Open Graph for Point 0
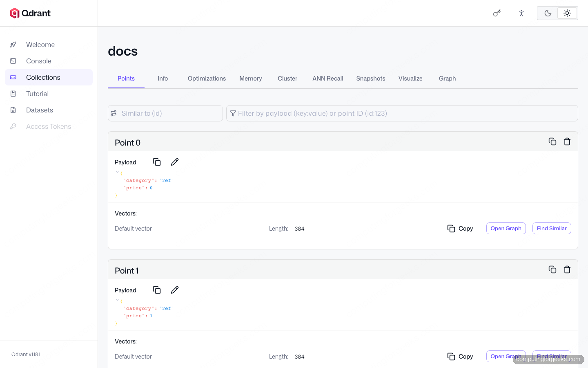This screenshot has width=588, height=368. coord(506,228)
